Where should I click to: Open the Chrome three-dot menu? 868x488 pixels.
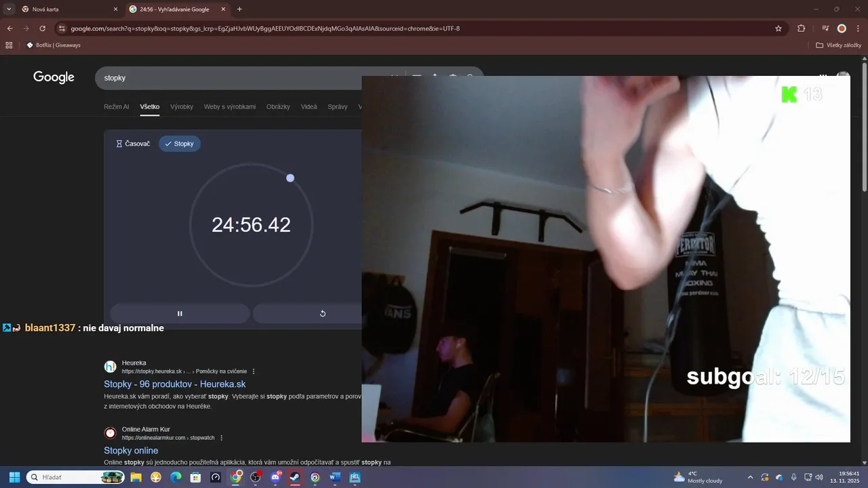pyautogui.click(x=857, y=28)
